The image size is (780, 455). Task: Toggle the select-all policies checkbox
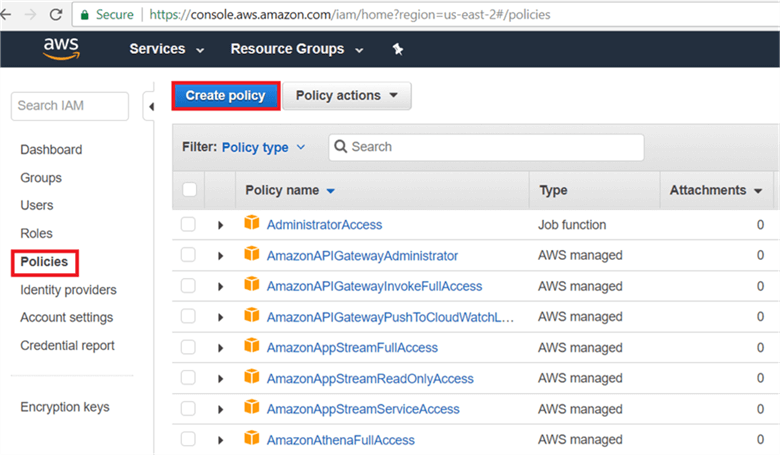(190, 189)
